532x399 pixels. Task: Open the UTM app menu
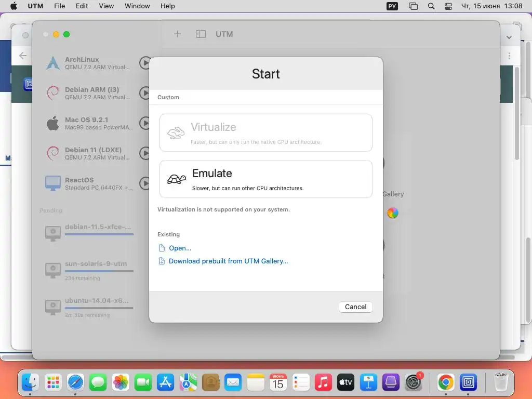pos(35,6)
